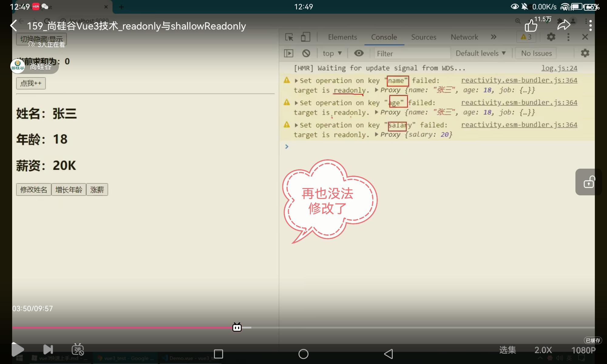The height and width of the screenshot is (364, 607).
Task: Click the video progress bar thumb
Action: pos(237,328)
